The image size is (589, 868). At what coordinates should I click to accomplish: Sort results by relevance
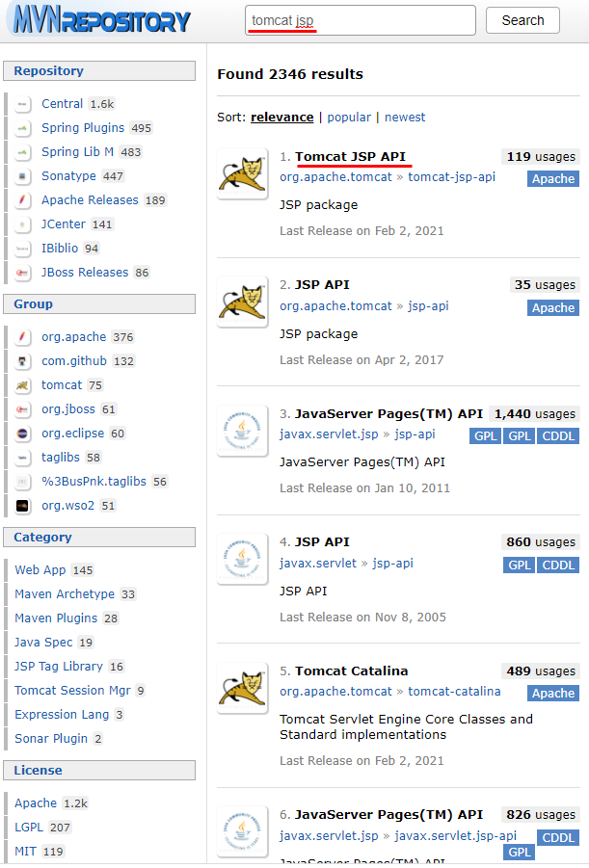pos(282,118)
